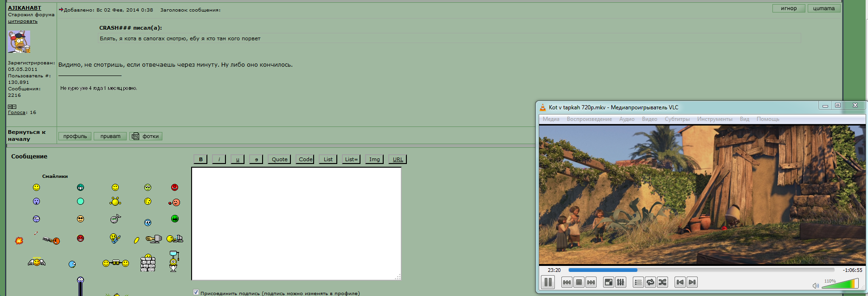Insert a List= ordered list tag
868x296 pixels.
click(x=351, y=159)
